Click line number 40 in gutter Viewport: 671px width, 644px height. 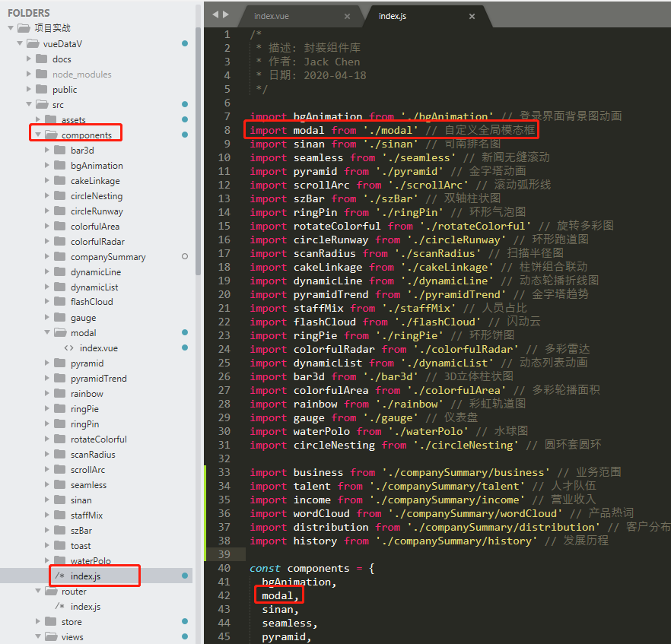click(224, 568)
